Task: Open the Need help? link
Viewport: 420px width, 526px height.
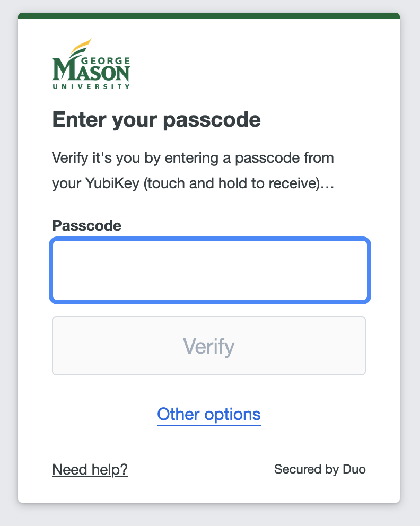Action: 90,469
